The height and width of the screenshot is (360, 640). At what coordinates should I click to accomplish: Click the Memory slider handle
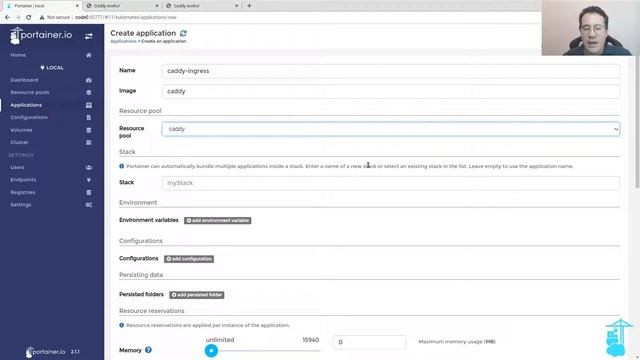pyautogui.click(x=211, y=350)
